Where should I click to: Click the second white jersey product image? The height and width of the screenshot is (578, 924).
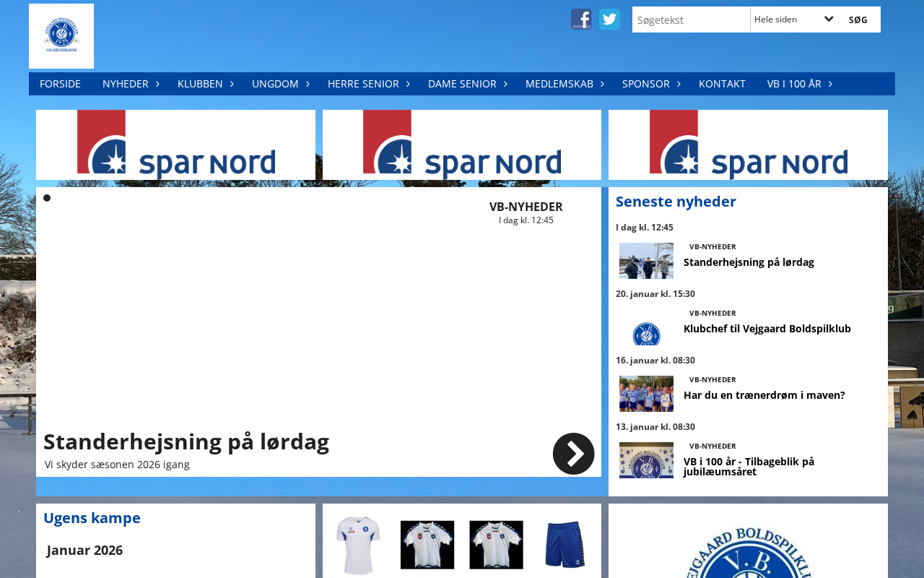(x=427, y=545)
